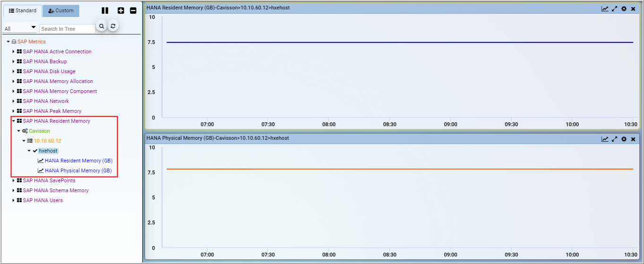Close the HANA Physical Memory graph panel
Image resolution: width=644 pixels, height=264 pixels.
tap(633, 139)
